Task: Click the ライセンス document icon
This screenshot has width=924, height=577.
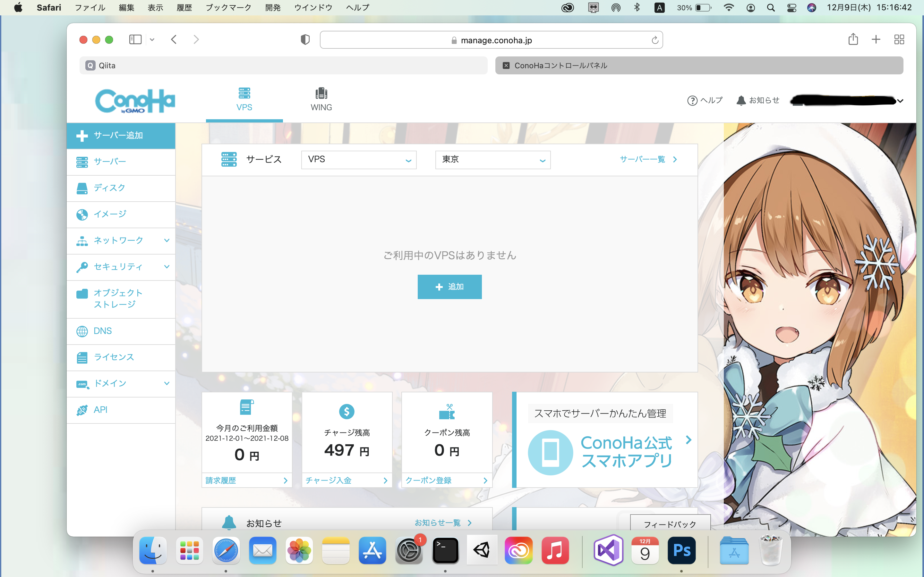Action: click(82, 357)
